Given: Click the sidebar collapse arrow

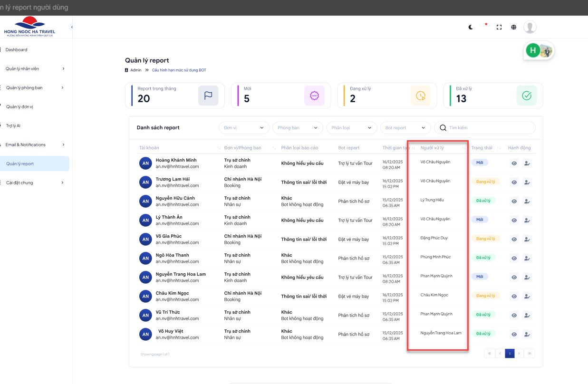Looking at the screenshot, I should click(x=72, y=27).
